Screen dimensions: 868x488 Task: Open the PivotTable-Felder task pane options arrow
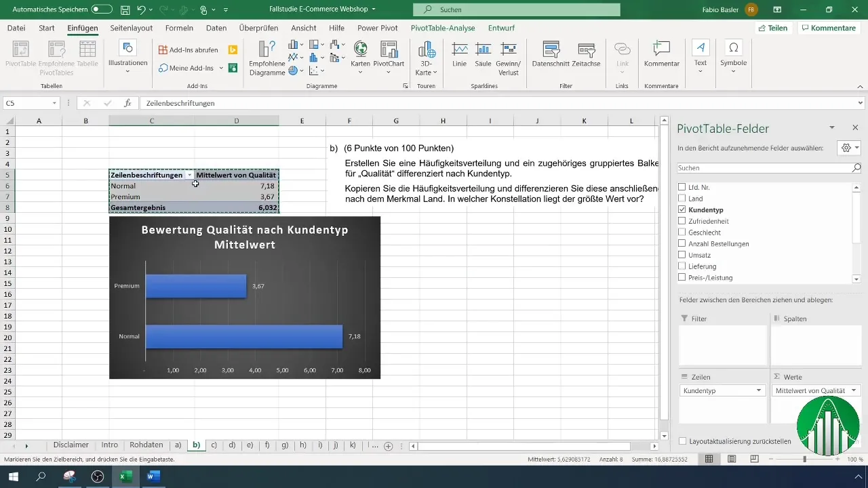tap(831, 127)
